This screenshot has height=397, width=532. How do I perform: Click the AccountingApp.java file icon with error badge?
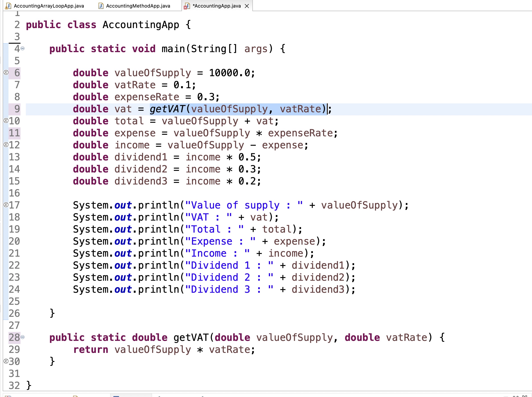coord(187,6)
